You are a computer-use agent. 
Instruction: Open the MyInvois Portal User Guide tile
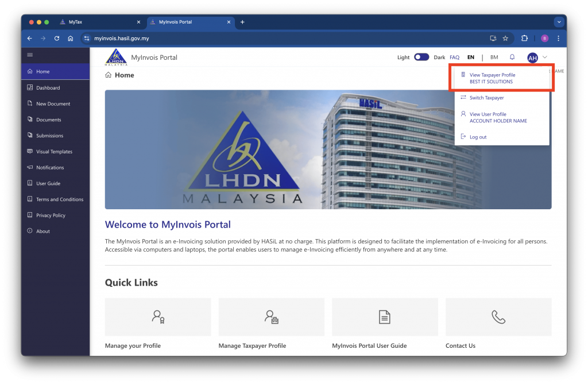pyautogui.click(x=385, y=317)
